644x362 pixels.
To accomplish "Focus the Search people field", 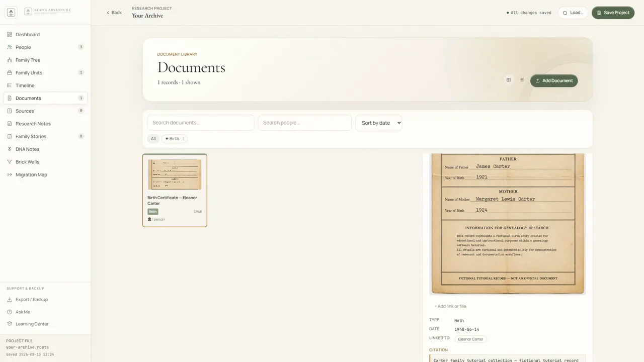I will (305, 123).
